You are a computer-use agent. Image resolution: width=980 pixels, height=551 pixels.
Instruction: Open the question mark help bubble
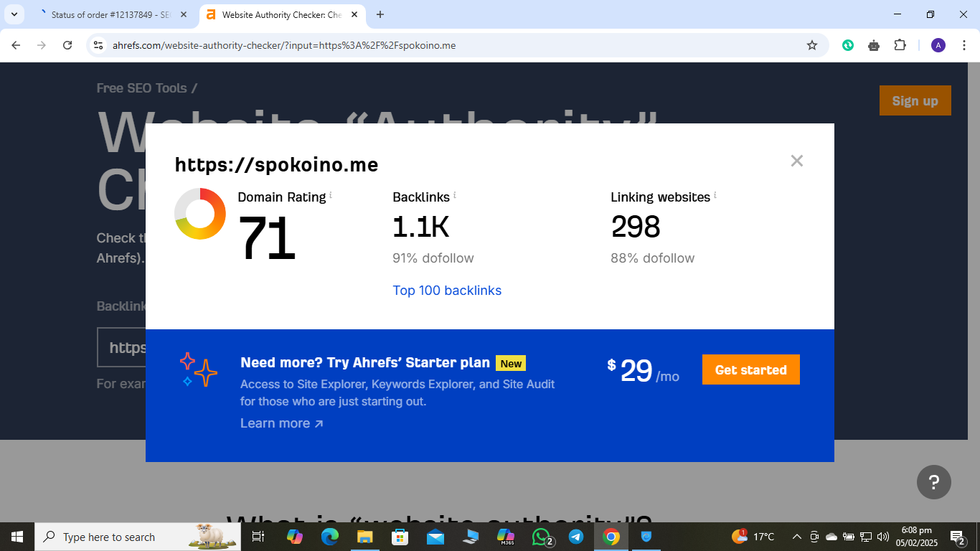(x=934, y=482)
